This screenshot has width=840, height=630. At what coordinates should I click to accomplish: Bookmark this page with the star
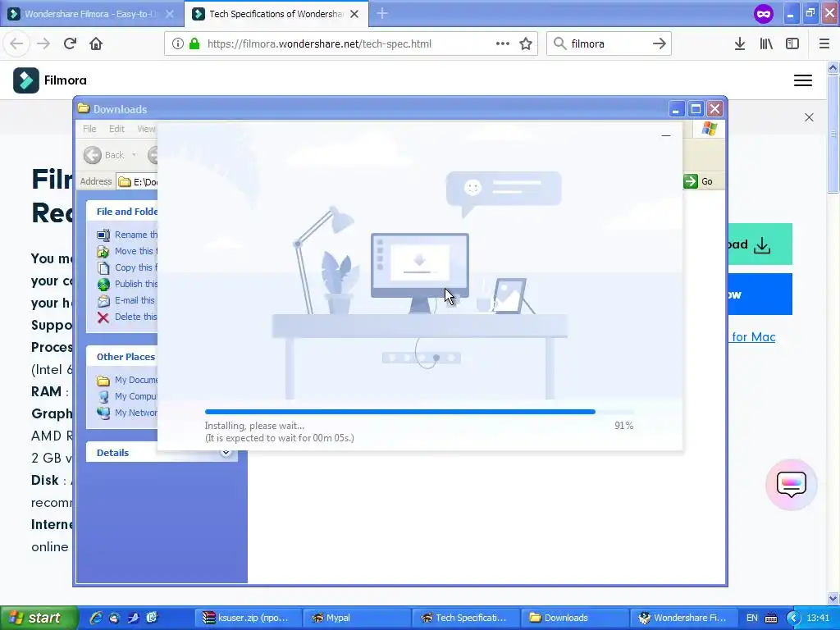point(526,43)
